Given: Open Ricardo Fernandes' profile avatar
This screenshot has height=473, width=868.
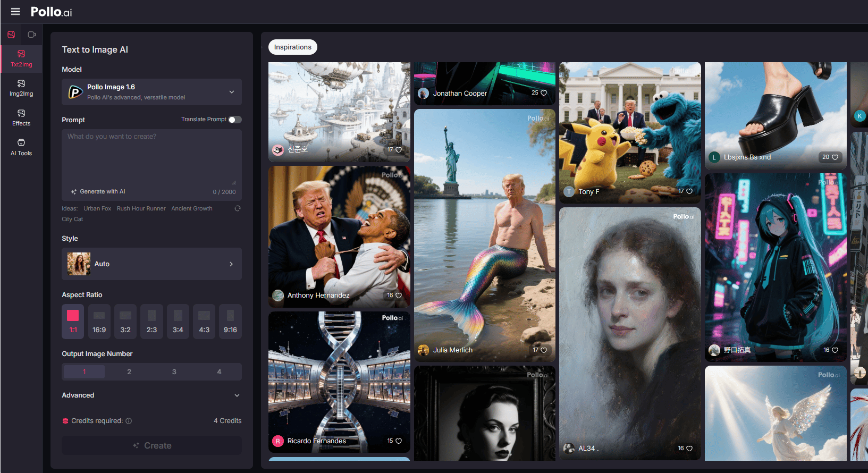Looking at the screenshot, I should point(278,441).
